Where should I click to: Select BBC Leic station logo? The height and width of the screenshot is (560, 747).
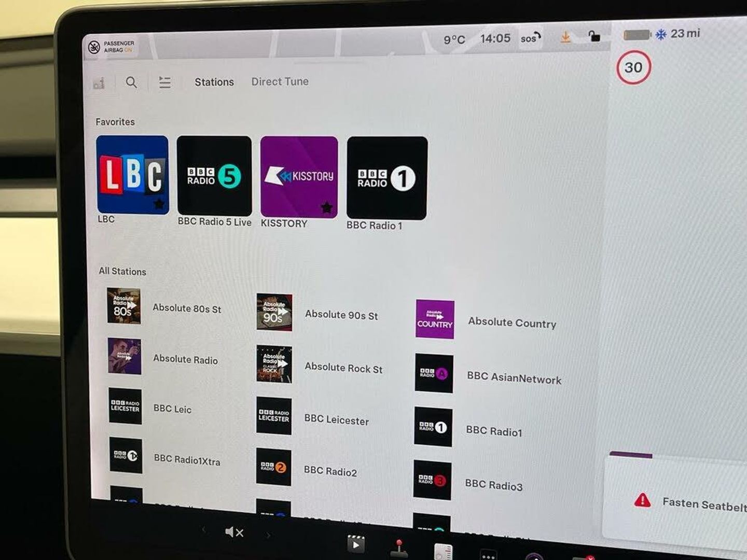point(125,406)
